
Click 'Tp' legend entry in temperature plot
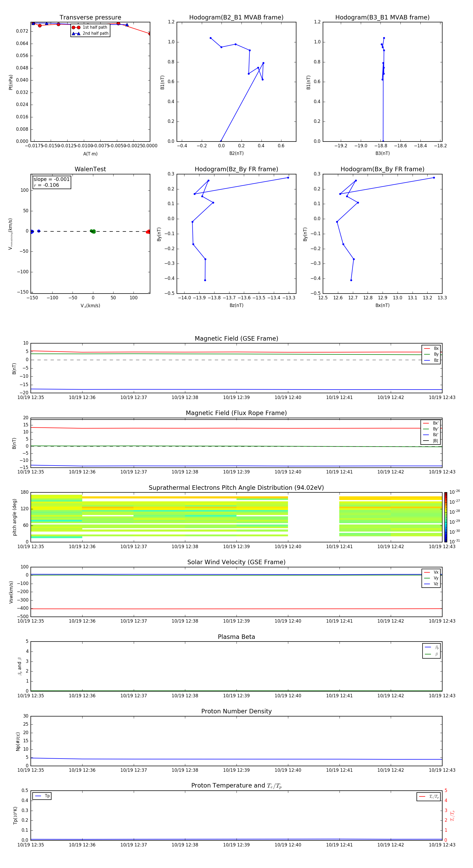(42, 796)
